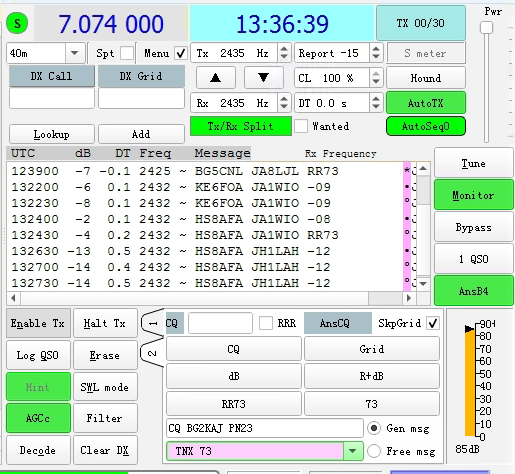Open the 40m band dropdown
This screenshot has width=515, height=474.
(x=75, y=53)
